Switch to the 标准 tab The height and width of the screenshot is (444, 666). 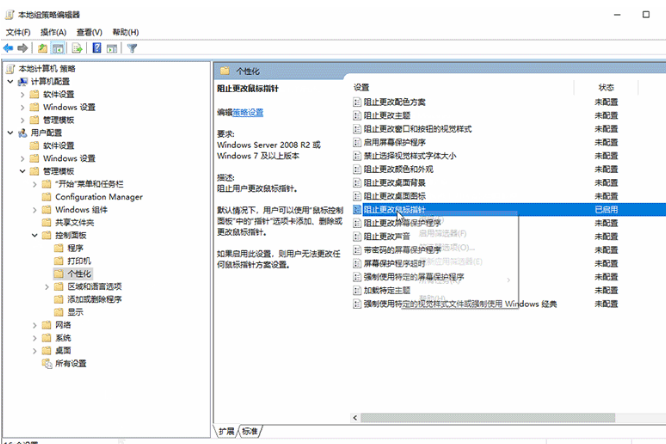(x=250, y=431)
